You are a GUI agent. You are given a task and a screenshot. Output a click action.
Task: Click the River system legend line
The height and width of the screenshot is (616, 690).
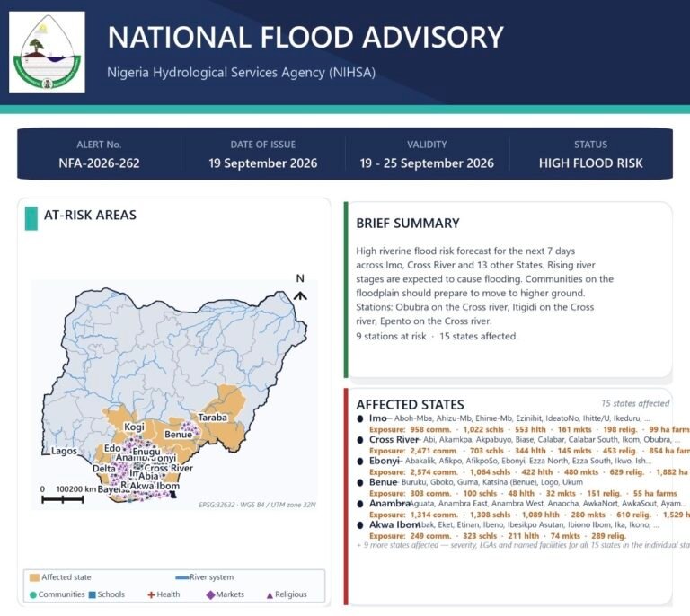point(182,577)
